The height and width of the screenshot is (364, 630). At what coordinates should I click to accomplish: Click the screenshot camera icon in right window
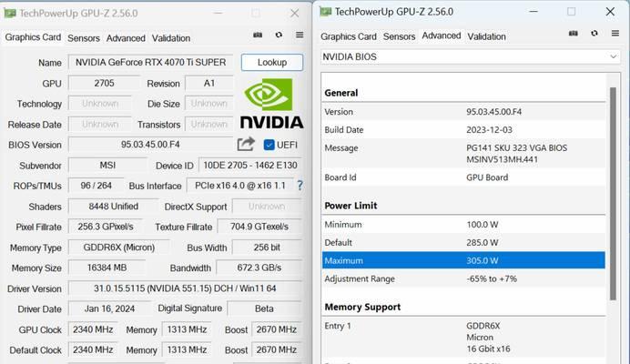(x=574, y=34)
